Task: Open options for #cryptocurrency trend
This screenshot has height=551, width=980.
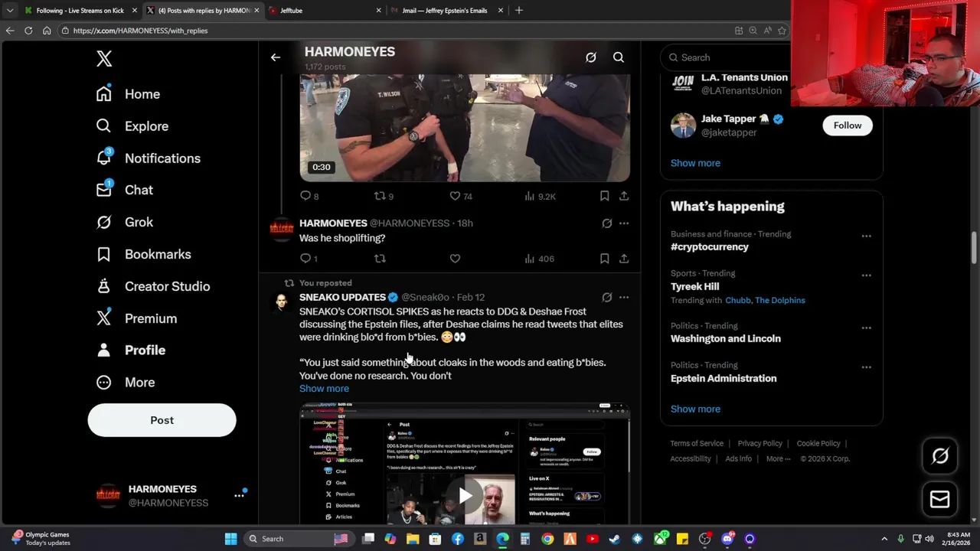Action: [x=866, y=236]
